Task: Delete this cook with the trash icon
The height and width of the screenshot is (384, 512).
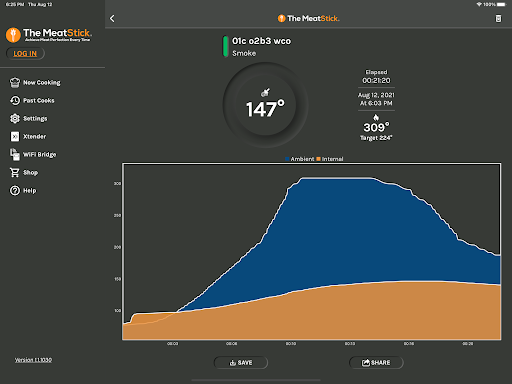Action: tap(498, 18)
